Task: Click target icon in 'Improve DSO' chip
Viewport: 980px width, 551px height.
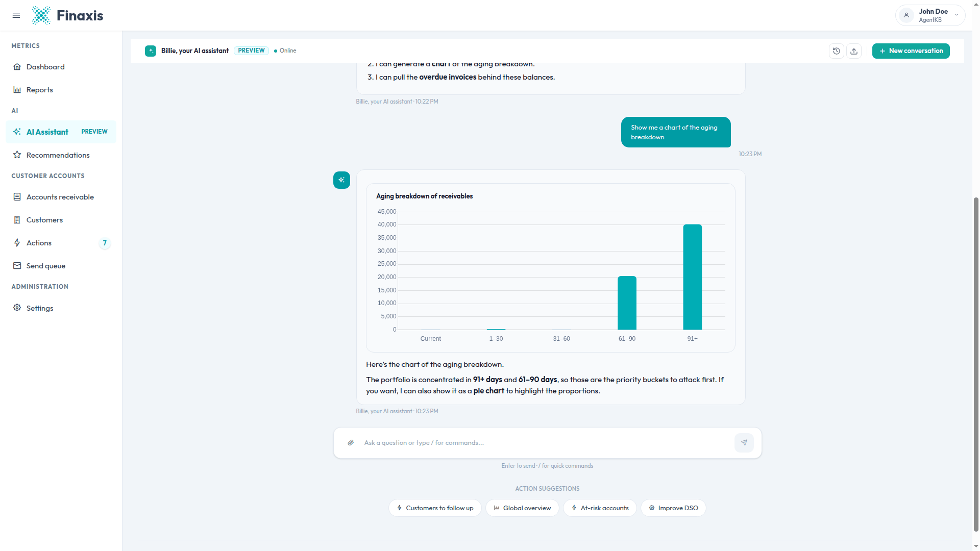Action: [652, 508]
